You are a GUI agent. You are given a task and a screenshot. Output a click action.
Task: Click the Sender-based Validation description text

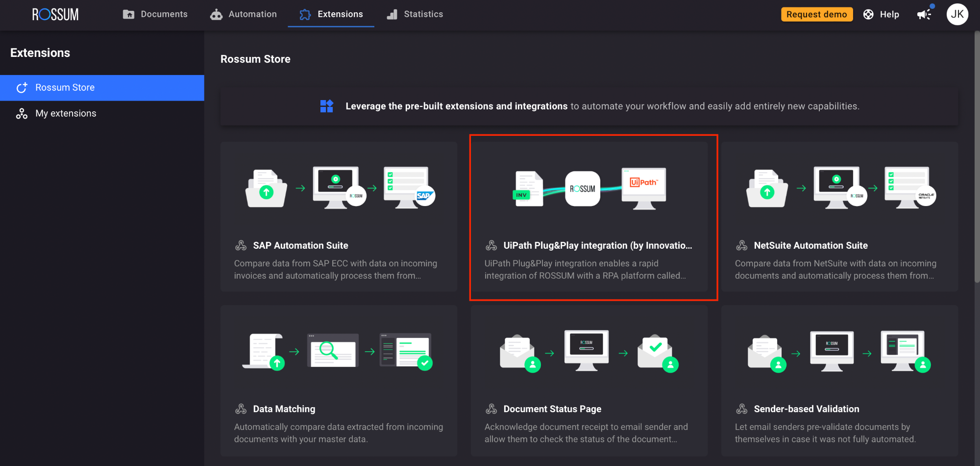point(825,433)
